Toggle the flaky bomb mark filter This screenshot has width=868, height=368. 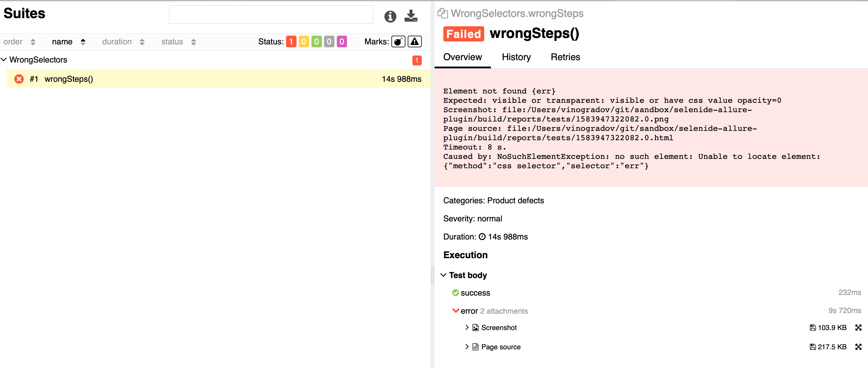(x=398, y=41)
